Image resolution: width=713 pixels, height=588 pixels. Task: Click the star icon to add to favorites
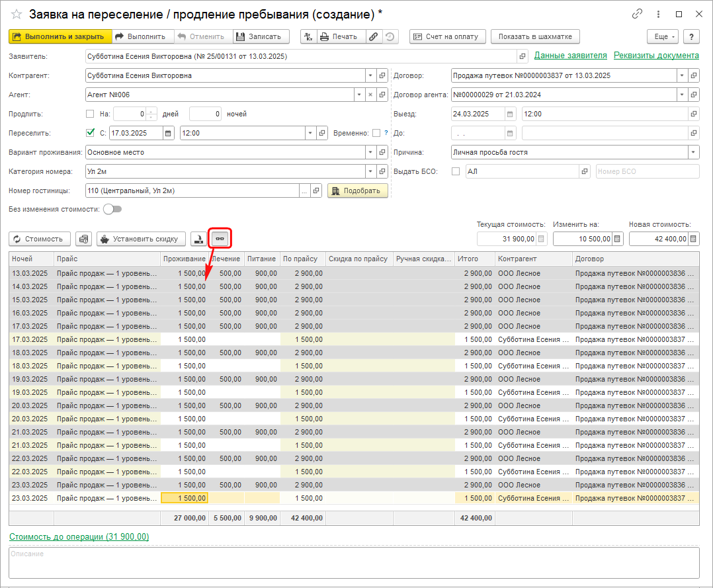17,15
